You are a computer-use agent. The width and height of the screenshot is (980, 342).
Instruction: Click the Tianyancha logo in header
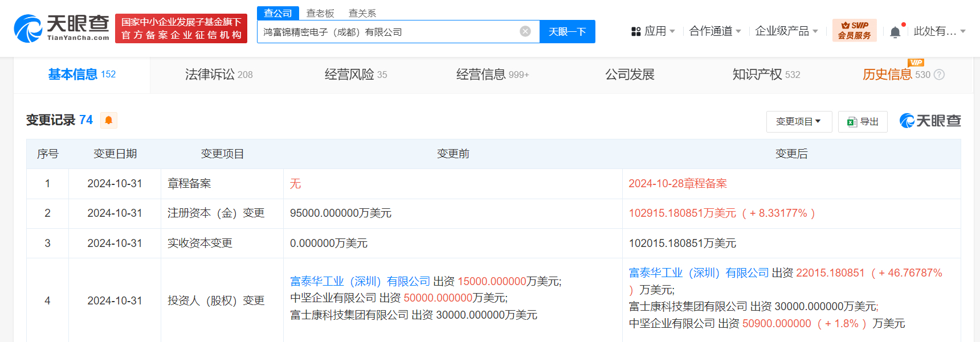click(62, 28)
